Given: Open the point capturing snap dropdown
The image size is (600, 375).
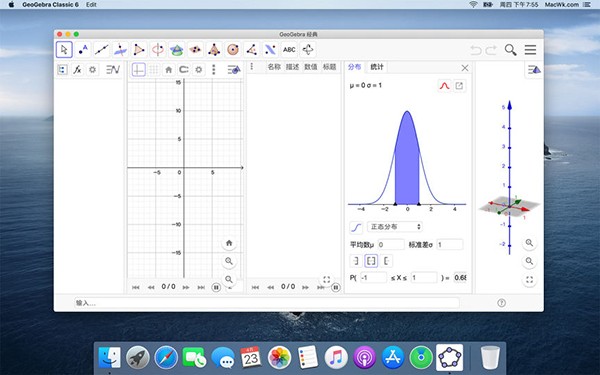Looking at the screenshot, I should pyautogui.click(x=184, y=70).
